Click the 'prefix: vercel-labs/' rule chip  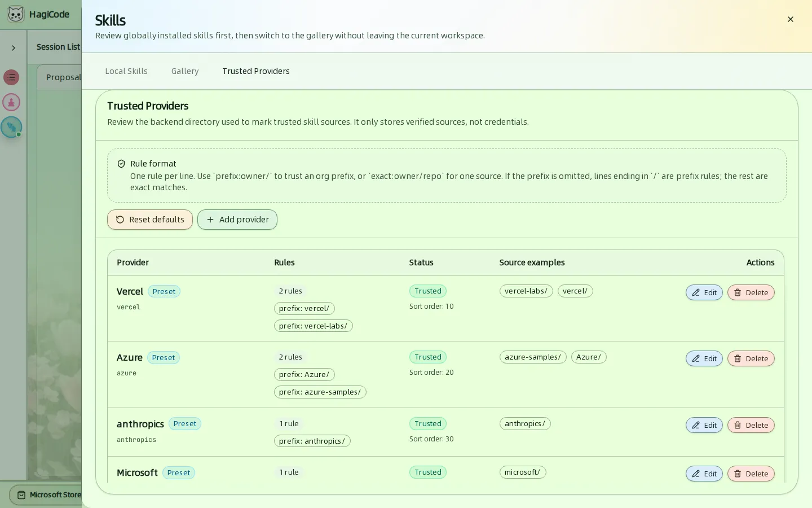pyautogui.click(x=314, y=326)
